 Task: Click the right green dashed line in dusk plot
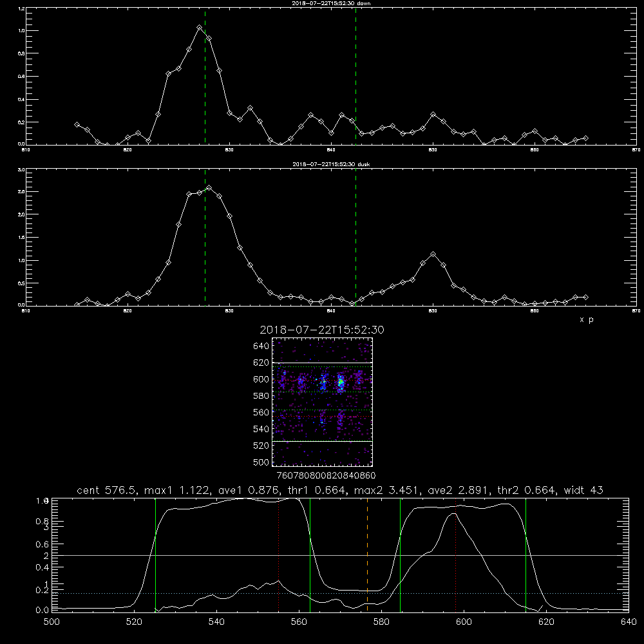[x=355, y=238]
